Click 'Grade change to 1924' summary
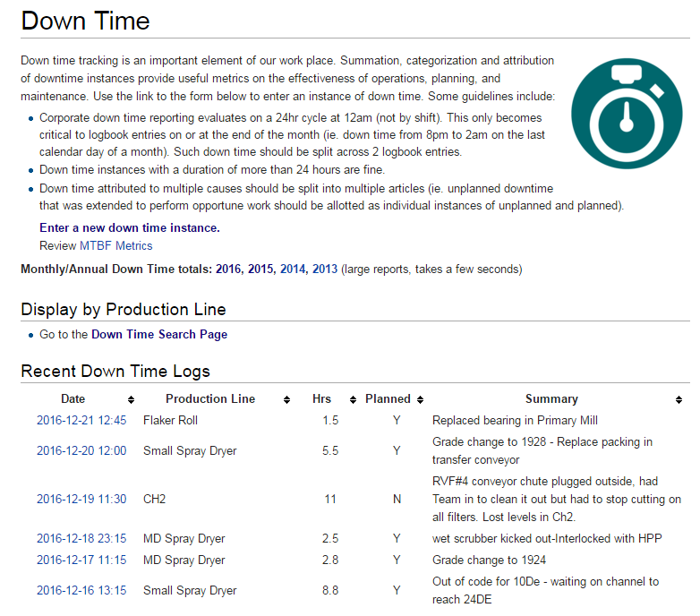 [489, 560]
